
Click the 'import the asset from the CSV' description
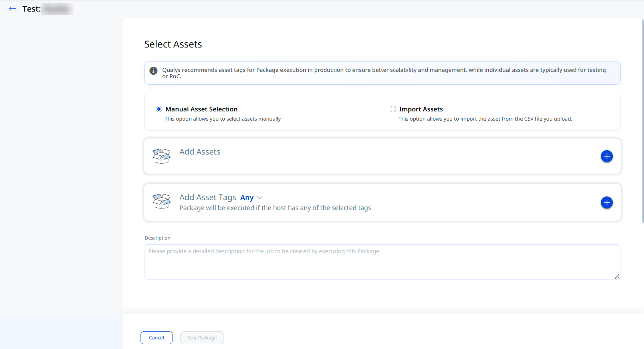point(485,119)
